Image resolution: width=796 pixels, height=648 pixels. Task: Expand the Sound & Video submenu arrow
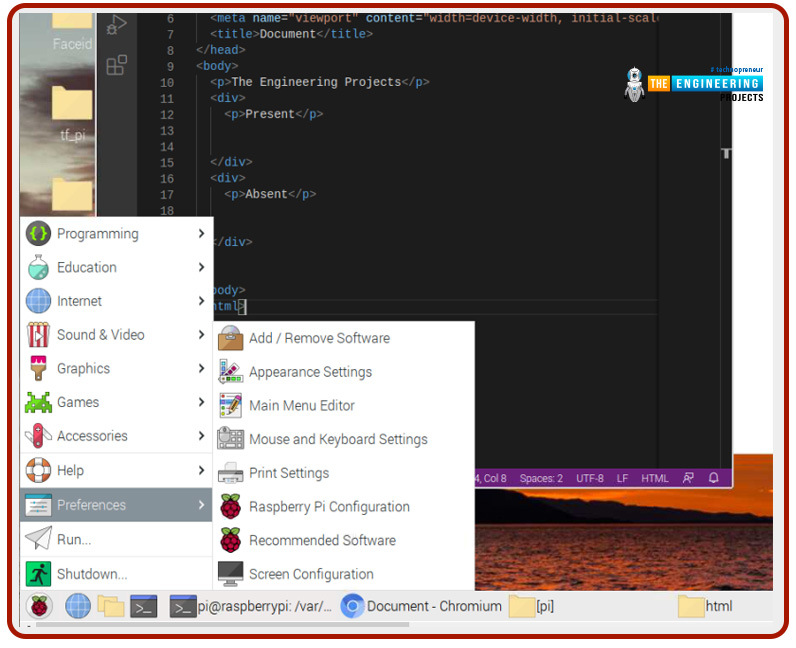click(202, 335)
